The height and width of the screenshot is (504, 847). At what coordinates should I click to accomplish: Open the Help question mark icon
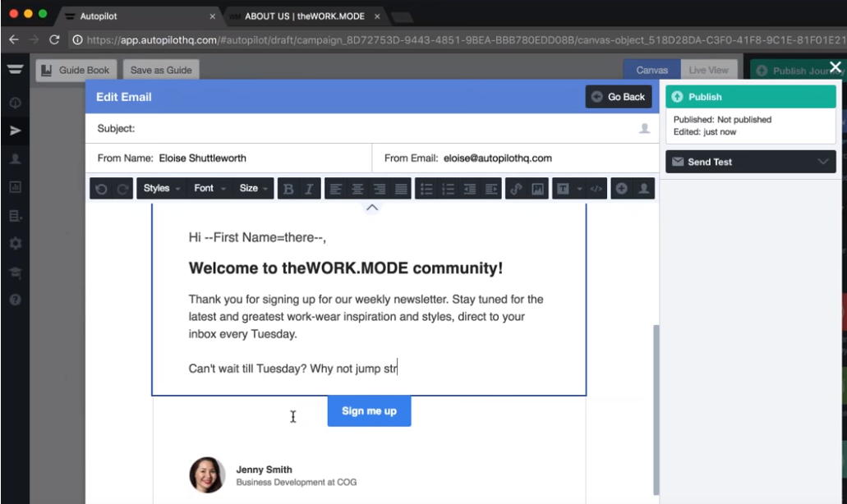[15, 300]
